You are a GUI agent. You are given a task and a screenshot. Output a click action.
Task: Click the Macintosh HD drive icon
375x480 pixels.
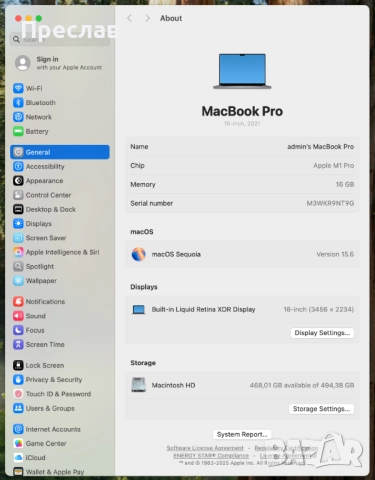[139, 385]
